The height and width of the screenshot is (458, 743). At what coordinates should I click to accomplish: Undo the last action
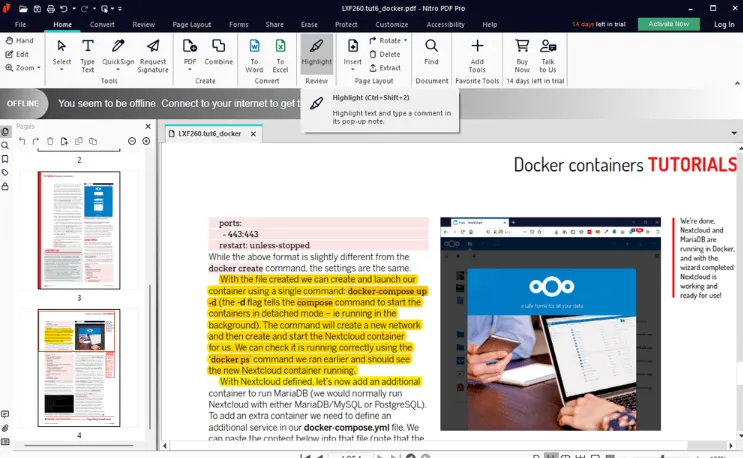(x=63, y=9)
